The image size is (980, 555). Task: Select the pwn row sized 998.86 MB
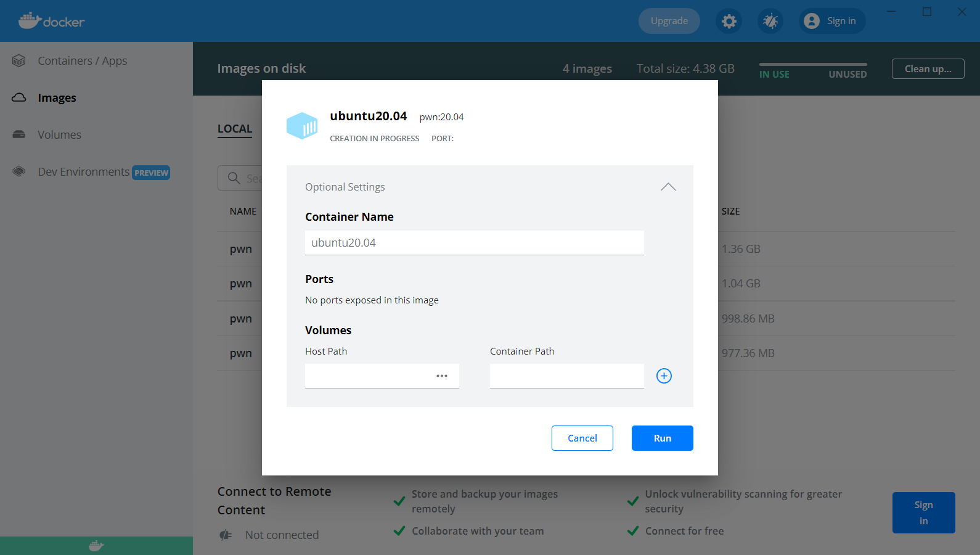586,319
